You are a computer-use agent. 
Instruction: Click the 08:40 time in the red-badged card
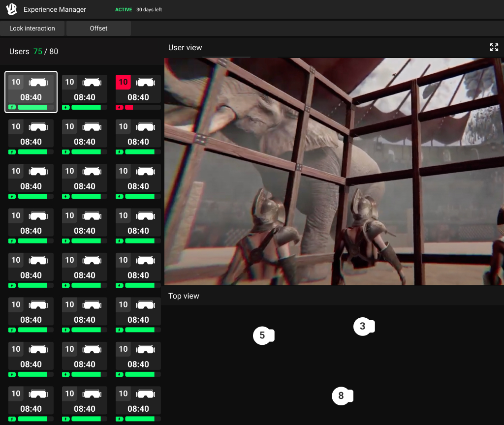138,97
